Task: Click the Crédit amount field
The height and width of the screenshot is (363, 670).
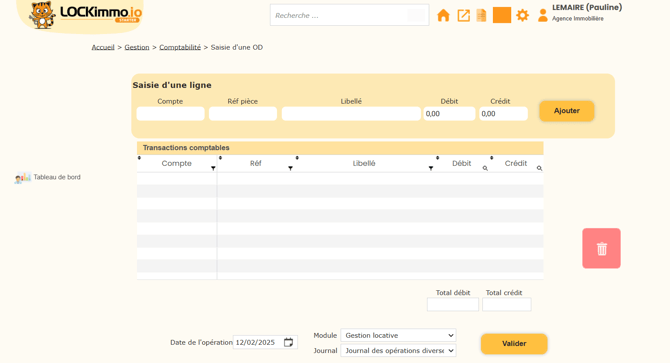Action: click(503, 114)
